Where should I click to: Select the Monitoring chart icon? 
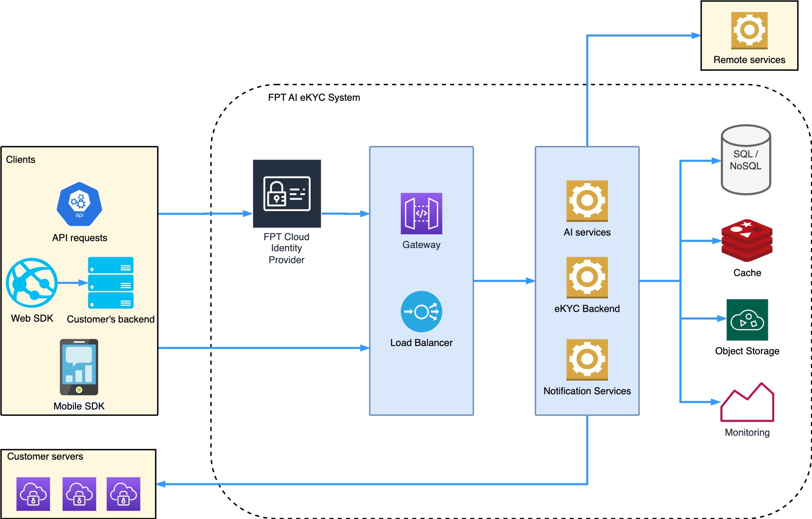click(x=747, y=403)
